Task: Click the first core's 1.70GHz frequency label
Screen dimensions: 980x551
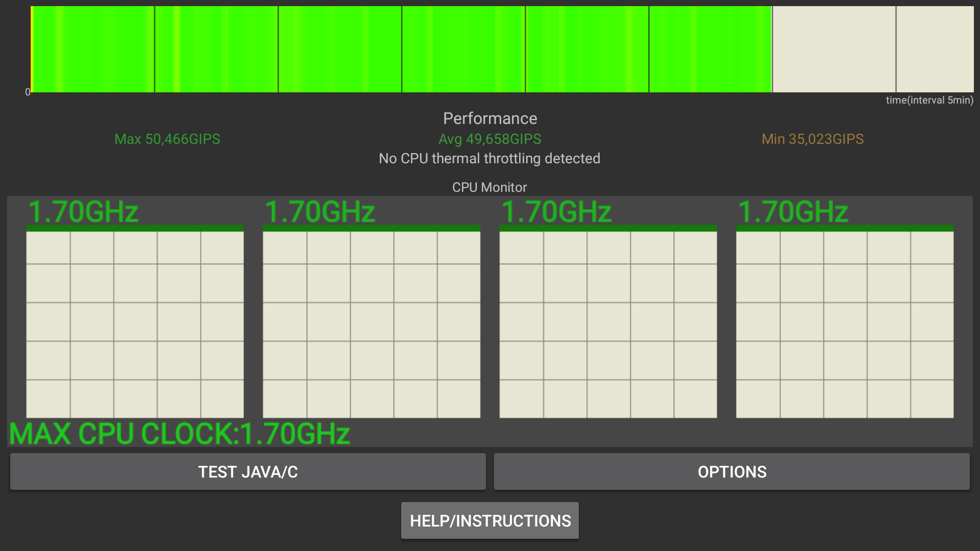Action: (x=83, y=212)
